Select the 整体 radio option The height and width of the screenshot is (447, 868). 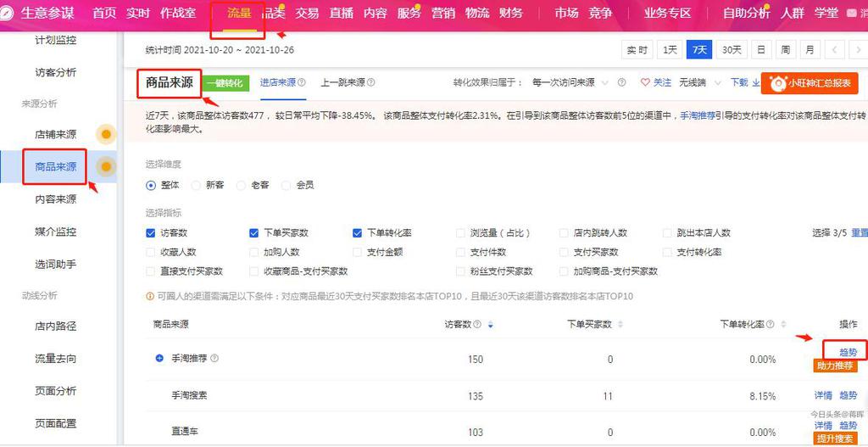tap(151, 186)
